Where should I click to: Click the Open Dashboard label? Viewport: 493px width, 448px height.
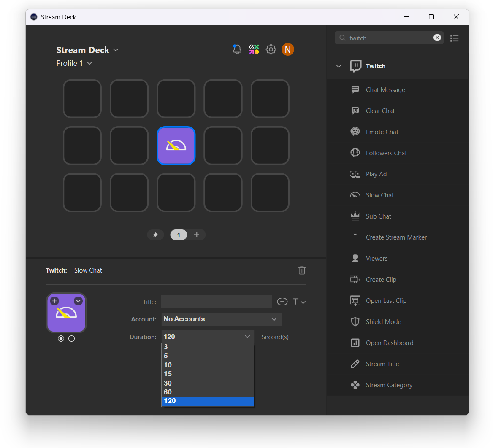[390, 343]
